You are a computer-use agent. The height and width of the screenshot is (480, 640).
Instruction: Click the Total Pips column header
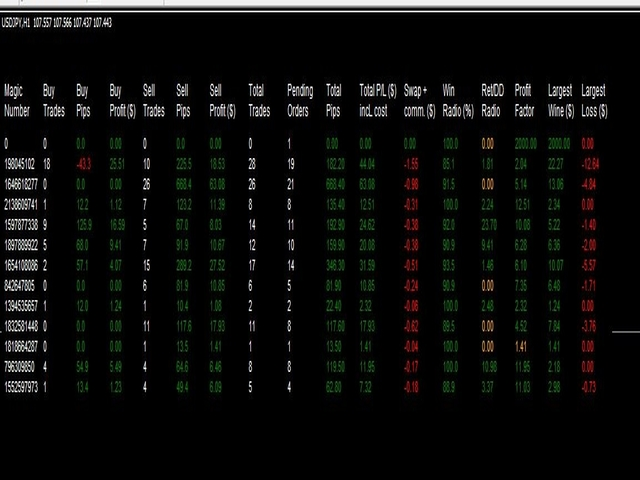[333, 100]
